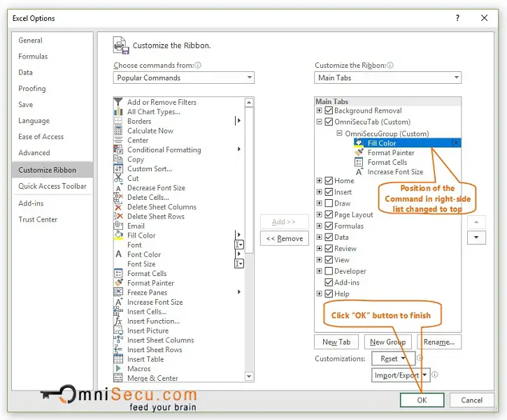Viewport: 507px width, 420px height.
Task: Click the Add or Remove Filters funnel icon
Action: point(118,102)
